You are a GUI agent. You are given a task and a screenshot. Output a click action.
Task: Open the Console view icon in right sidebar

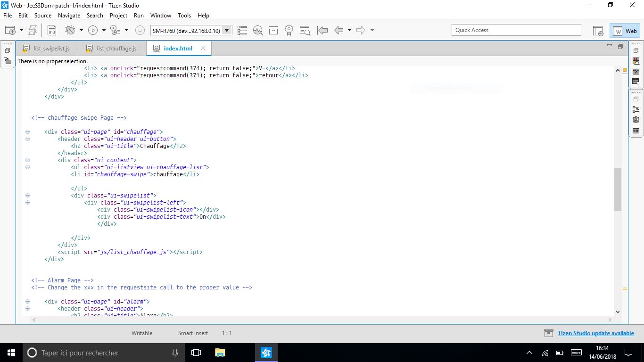[636, 71]
